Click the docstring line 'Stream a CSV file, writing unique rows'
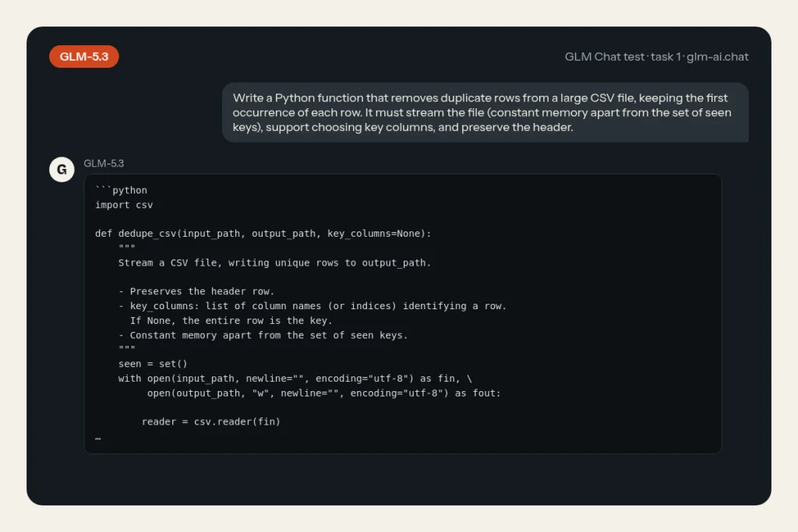 [x=274, y=263]
